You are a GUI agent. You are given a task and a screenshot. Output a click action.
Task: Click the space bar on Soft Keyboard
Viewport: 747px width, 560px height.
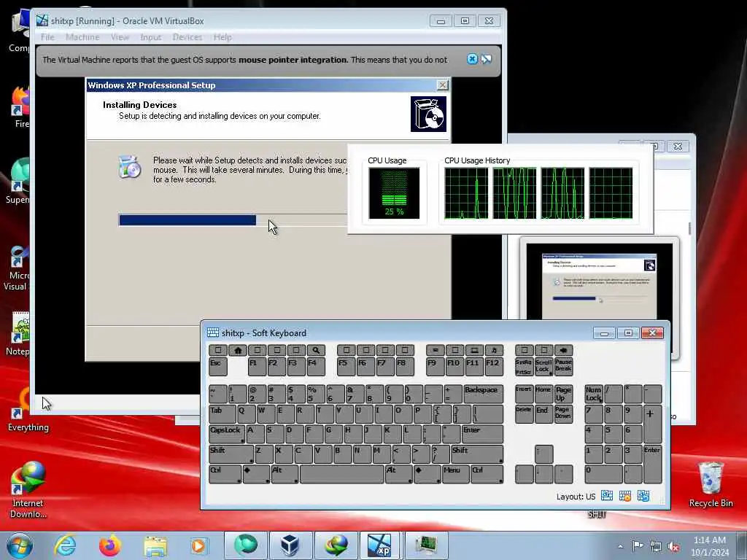point(341,474)
